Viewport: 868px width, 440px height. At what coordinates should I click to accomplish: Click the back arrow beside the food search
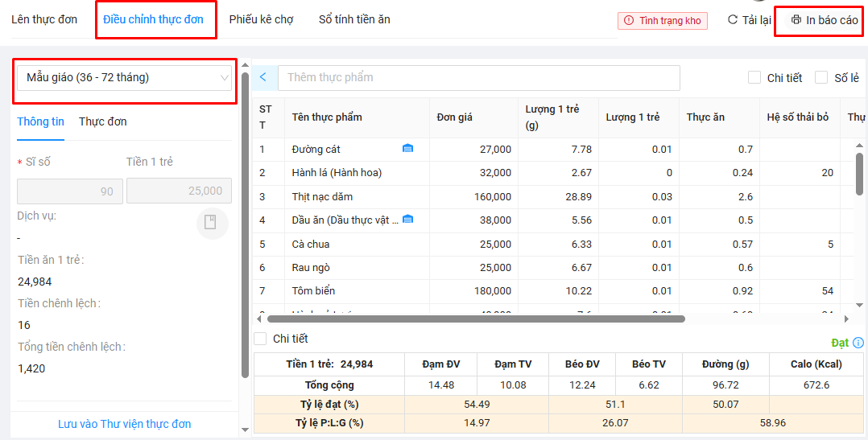(263, 78)
